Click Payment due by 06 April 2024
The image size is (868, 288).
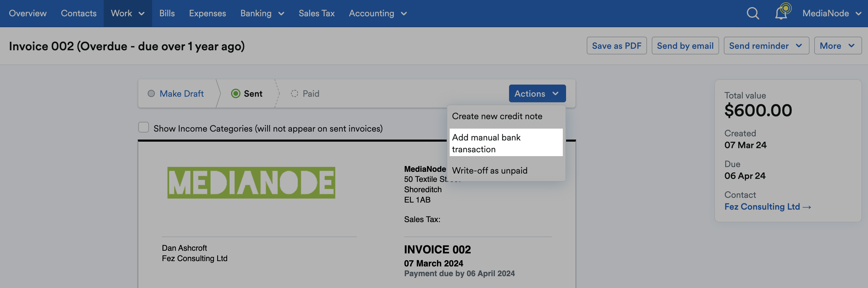pyautogui.click(x=459, y=274)
